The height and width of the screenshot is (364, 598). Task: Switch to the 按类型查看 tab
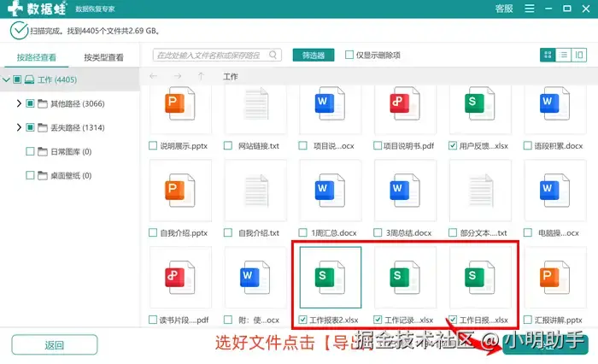(103, 57)
